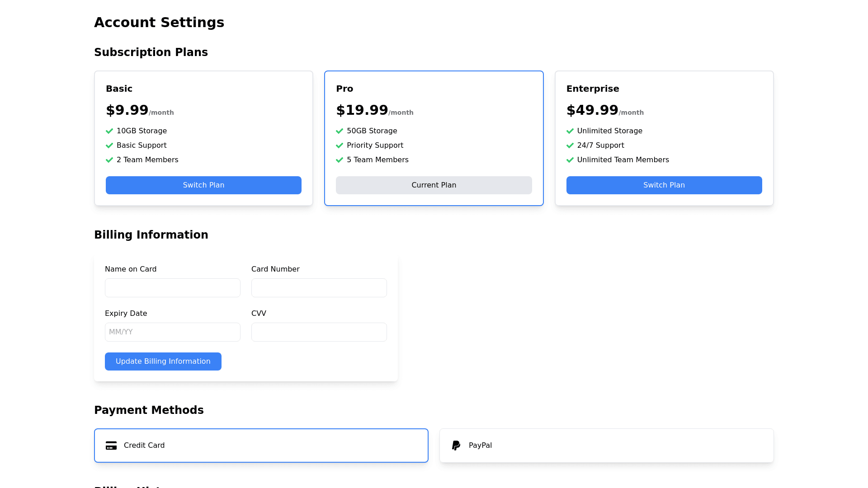This screenshot has width=868, height=488.
Task: Click the PayPal logo icon
Action: click(456, 446)
